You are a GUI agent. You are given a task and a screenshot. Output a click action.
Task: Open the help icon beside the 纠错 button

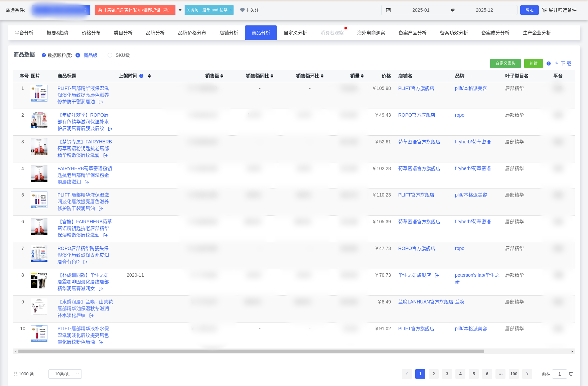tap(549, 63)
